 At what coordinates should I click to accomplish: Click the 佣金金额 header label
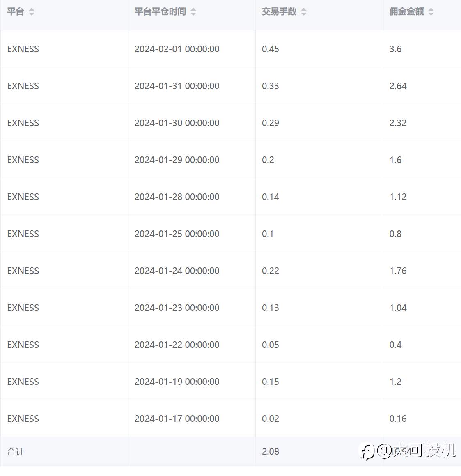coord(406,12)
